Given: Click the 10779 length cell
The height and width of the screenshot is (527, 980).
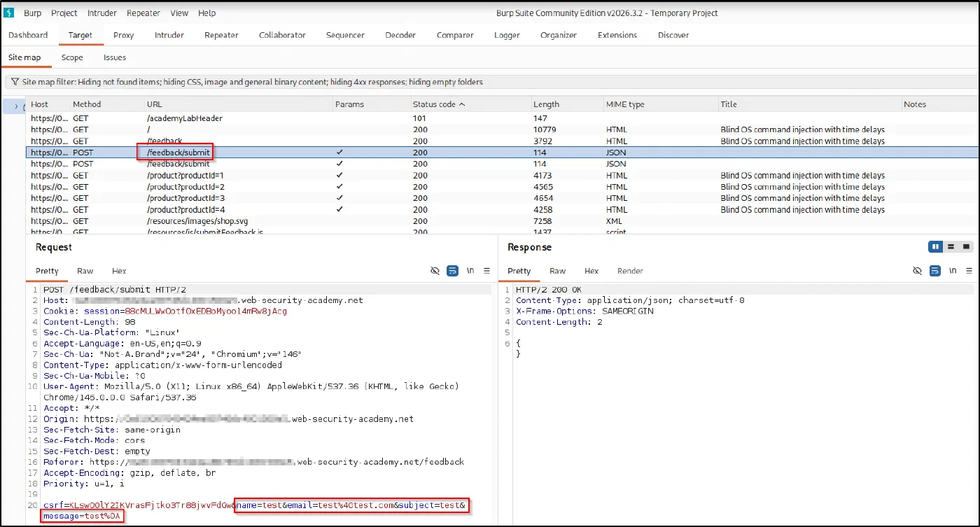Looking at the screenshot, I should pyautogui.click(x=545, y=129).
